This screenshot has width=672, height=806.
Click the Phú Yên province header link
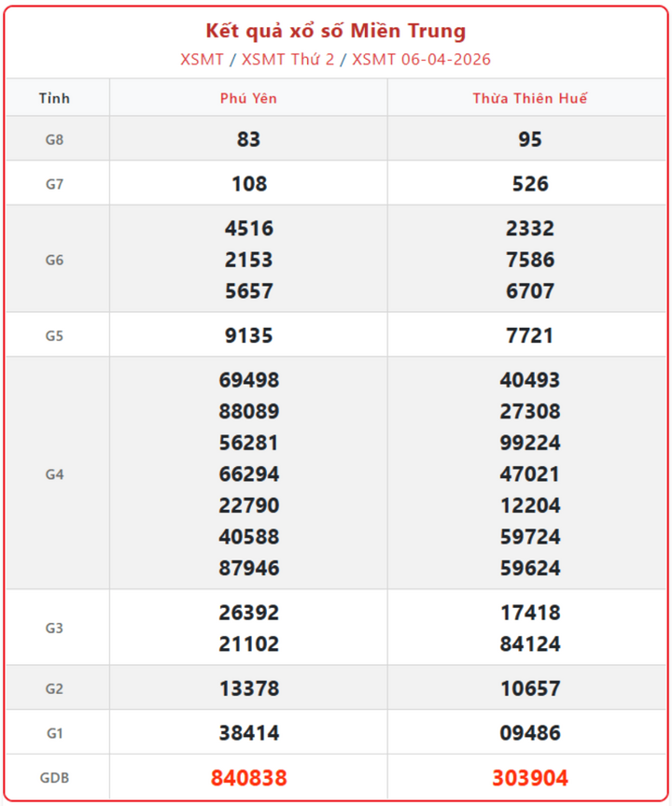coord(248,98)
